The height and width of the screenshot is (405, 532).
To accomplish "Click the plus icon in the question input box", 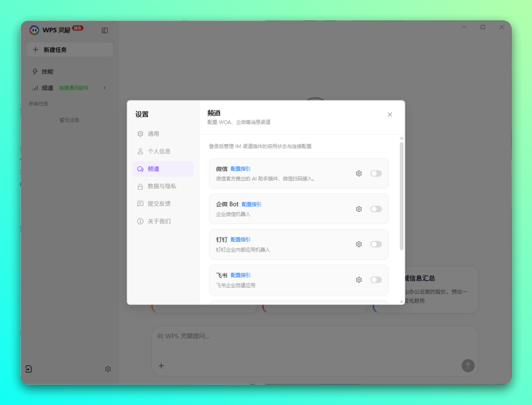I will 161,366.
